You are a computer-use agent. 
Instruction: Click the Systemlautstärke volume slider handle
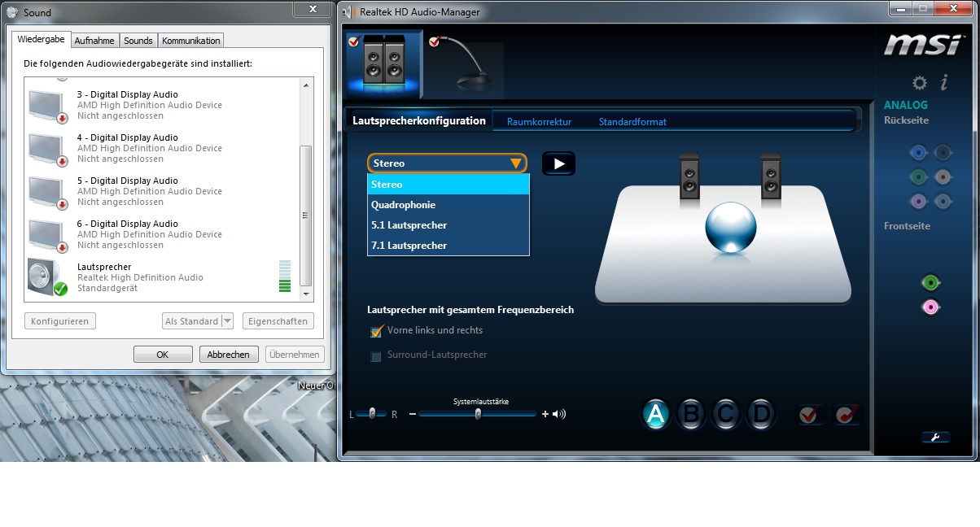pyautogui.click(x=478, y=413)
